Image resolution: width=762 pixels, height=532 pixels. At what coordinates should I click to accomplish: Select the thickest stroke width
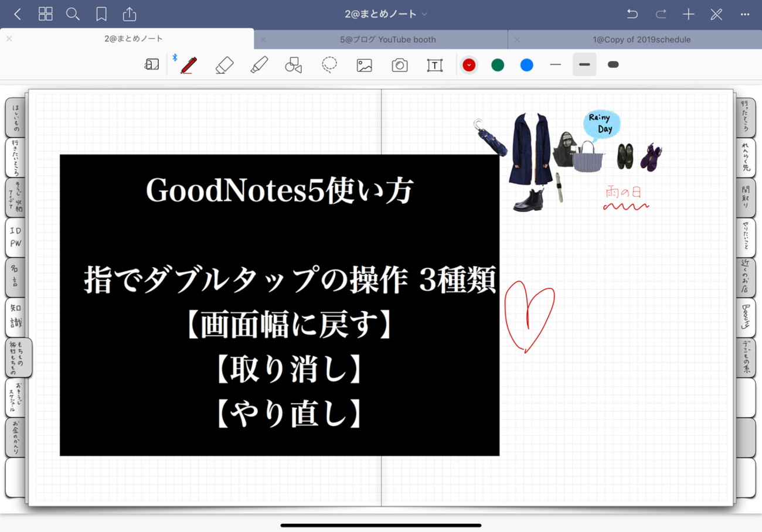tap(613, 64)
